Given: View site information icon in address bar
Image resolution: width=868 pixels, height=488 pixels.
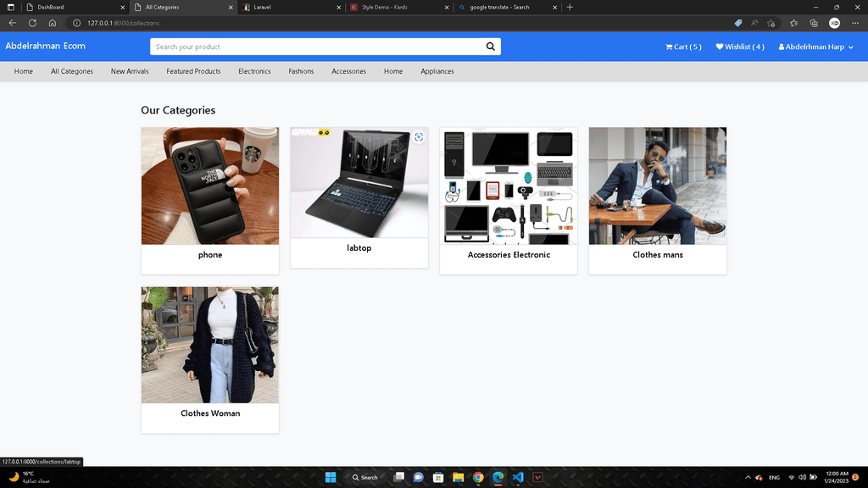Looking at the screenshot, I should pos(77,23).
